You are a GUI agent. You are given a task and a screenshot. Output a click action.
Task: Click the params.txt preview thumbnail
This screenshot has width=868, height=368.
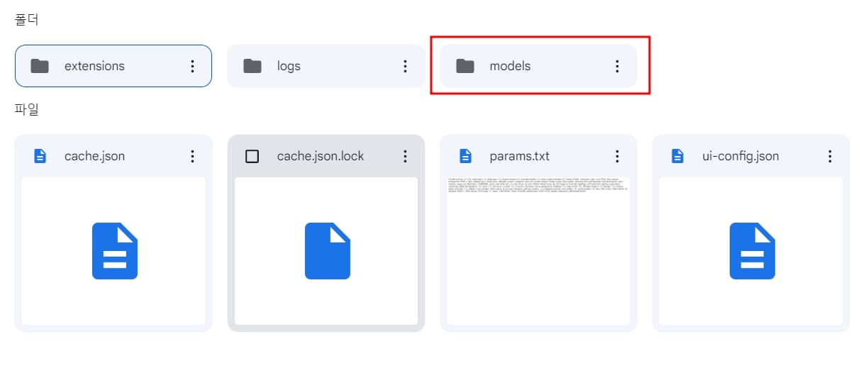538,251
